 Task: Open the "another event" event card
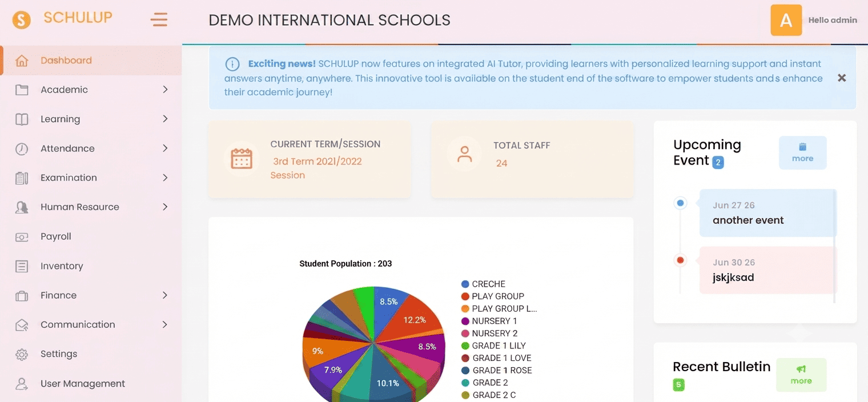pos(767,213)
